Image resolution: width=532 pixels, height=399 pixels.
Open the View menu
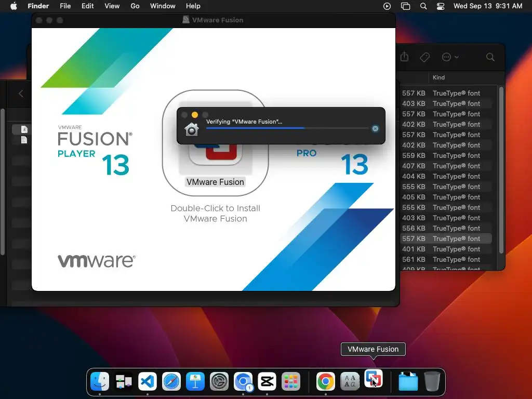click(x=112, y=6)
